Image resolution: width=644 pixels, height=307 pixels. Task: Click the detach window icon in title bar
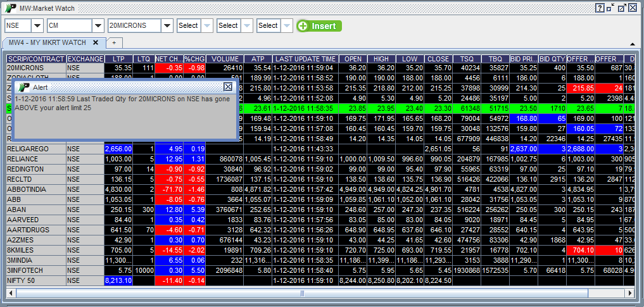coord(621,8)
